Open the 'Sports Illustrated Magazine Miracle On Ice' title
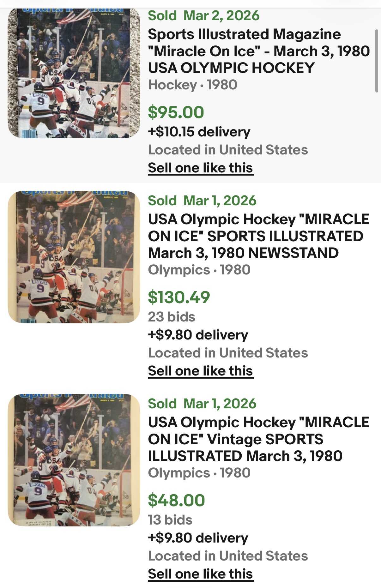 point(258,51)
